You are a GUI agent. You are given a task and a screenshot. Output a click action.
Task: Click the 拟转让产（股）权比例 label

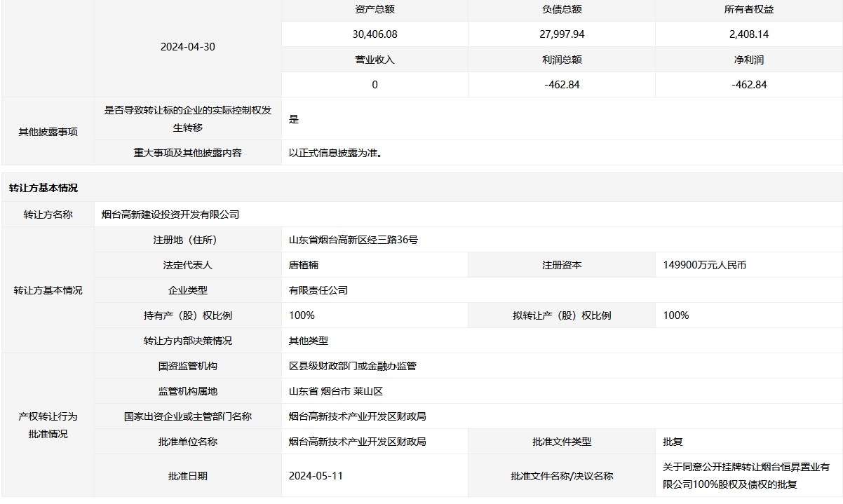pyautogui.click(x=562, y=315)
